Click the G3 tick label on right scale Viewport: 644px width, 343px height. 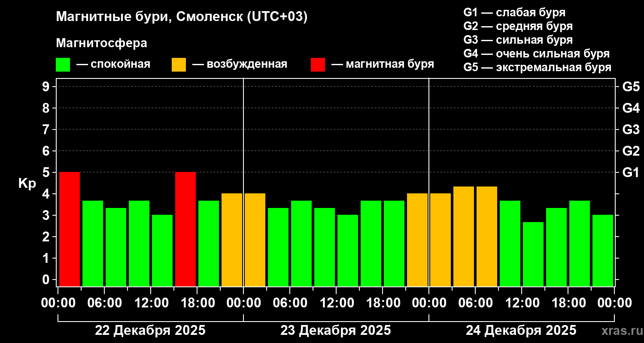(x=631, y=129)
